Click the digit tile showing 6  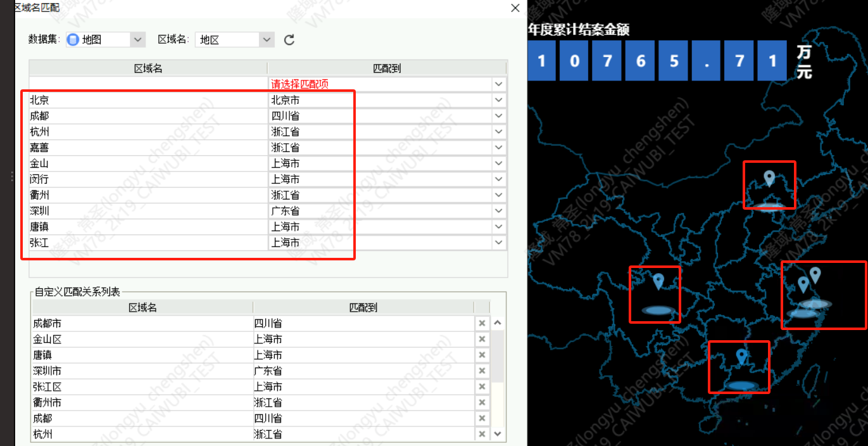641,61
